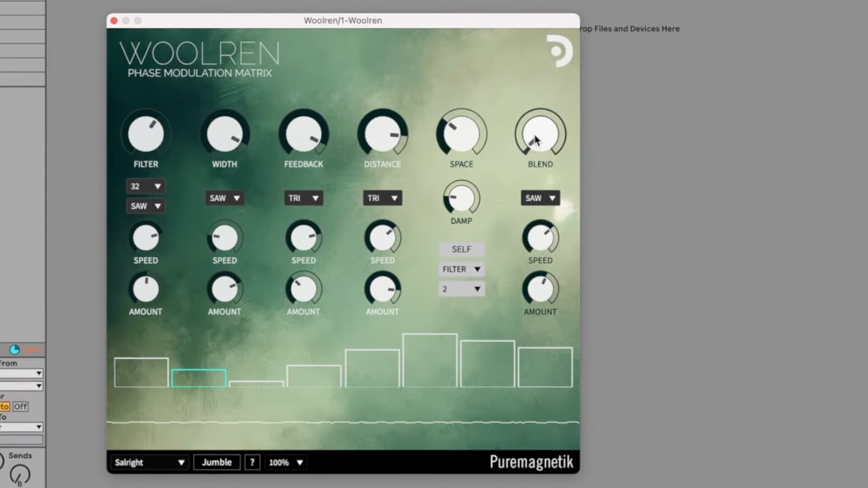Screen dimensions: 868x488
Task: Open the TRI waveform dropdown under DISTANCE
Action: click(x=382, y=198)
